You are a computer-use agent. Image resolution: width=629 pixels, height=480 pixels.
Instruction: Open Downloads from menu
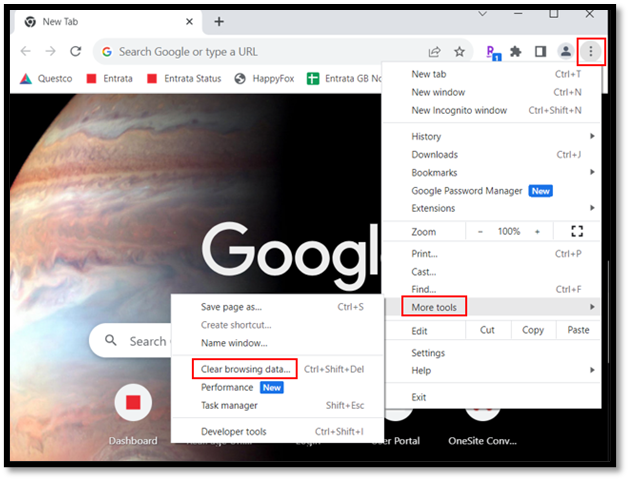(491, 154)
